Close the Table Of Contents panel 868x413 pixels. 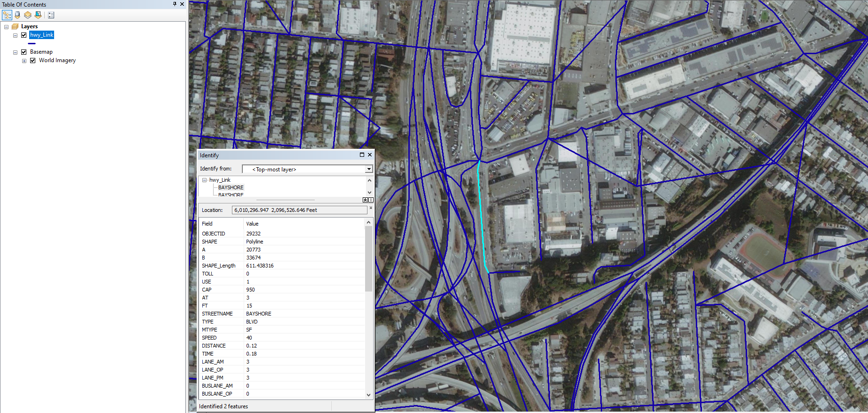point(182,4)
